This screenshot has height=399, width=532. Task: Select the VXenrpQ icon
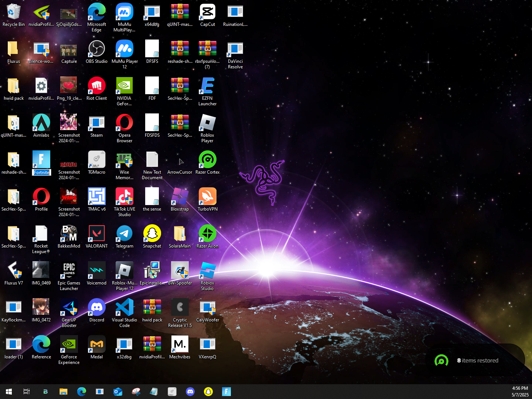[208, 348]
